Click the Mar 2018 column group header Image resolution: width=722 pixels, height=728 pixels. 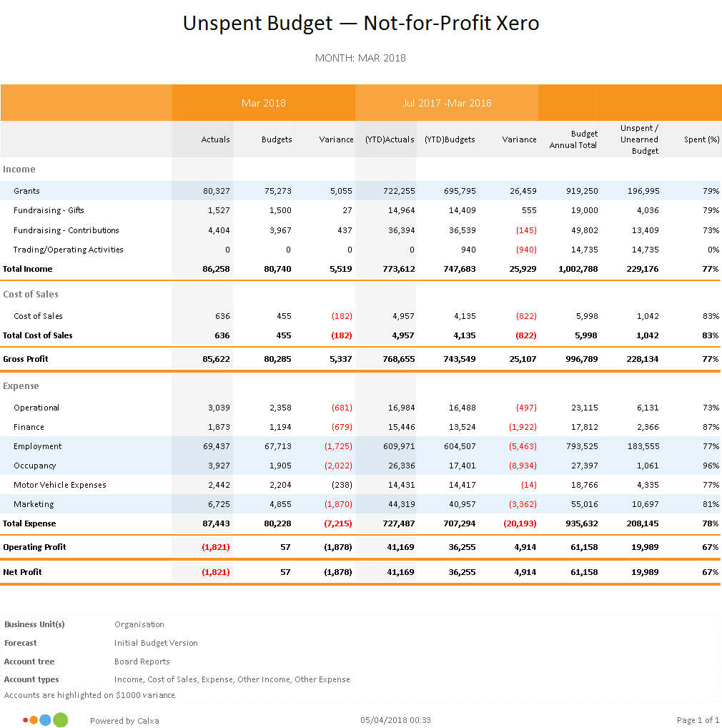click(264, 103)
